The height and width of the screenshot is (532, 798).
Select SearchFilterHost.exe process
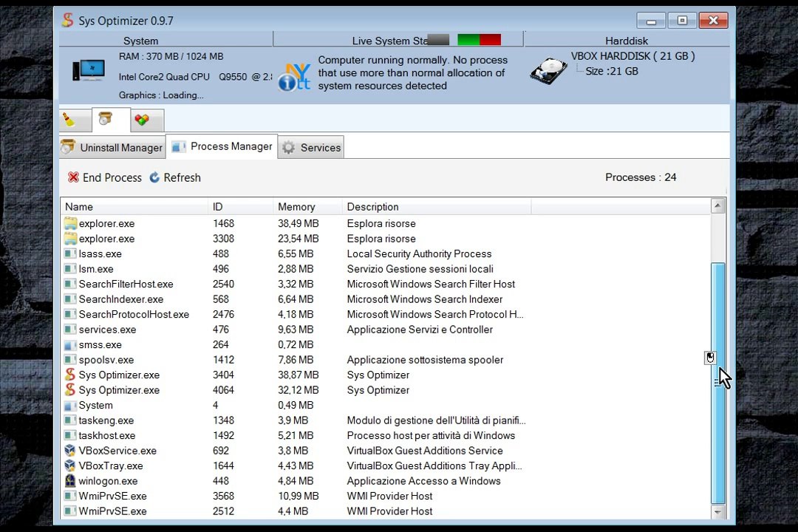coord(385,284)
